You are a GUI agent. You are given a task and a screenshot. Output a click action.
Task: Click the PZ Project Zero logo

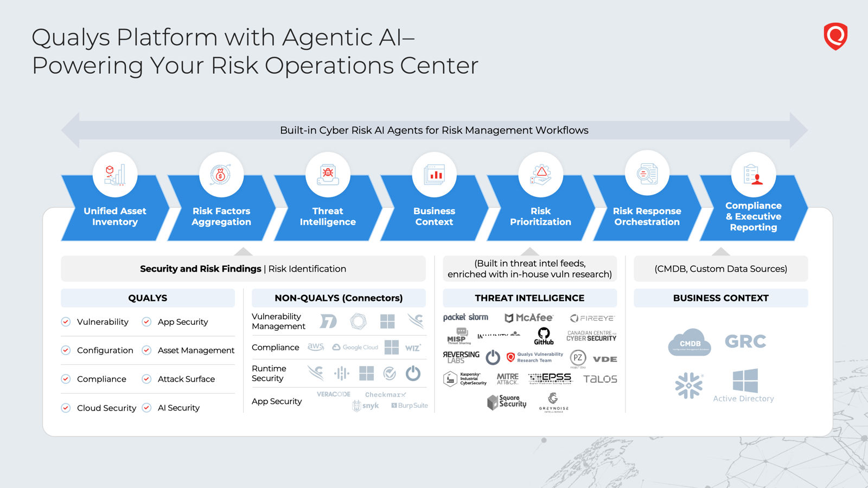(578, 358)
